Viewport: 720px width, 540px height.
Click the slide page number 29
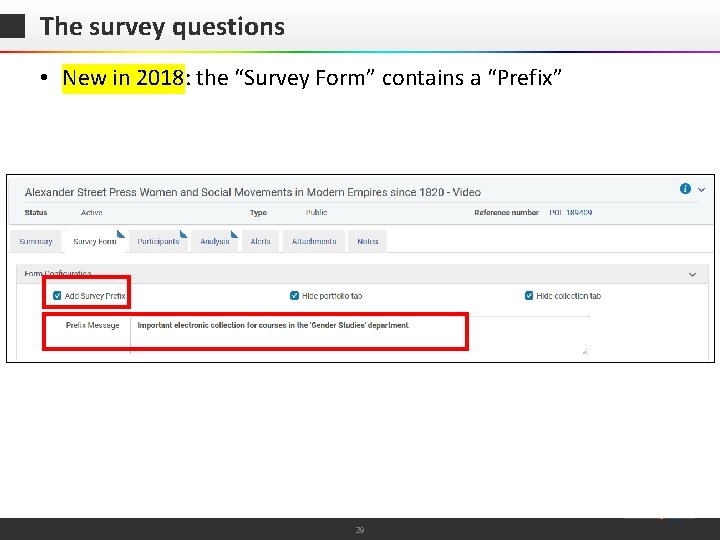(x=360, y=530)
